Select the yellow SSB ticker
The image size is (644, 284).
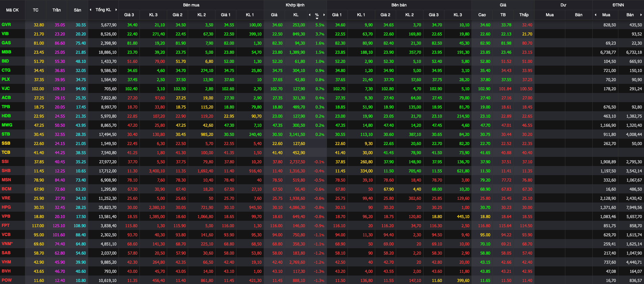pyautogui.click(x=6, y=143)
